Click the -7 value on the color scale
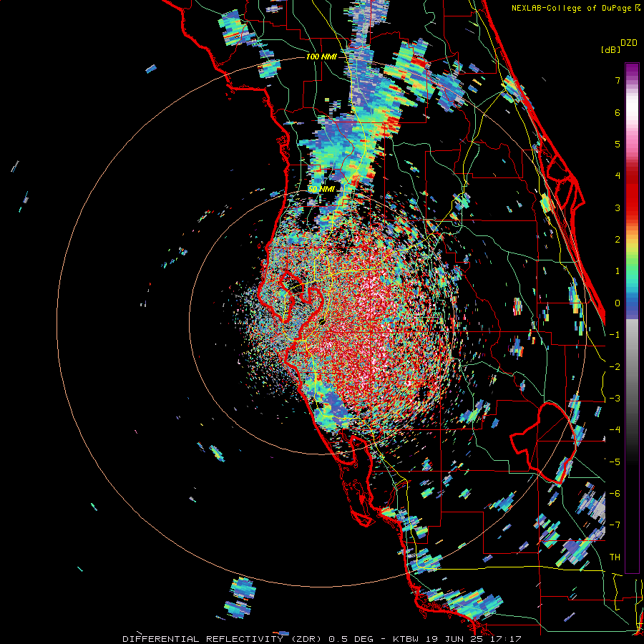Screen dimensions: 644x644 pos(615,525)
